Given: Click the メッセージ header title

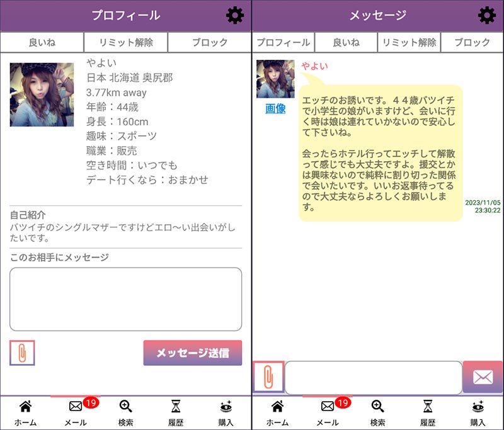Looking at the screenshot, I should click(x=377, y=15).
